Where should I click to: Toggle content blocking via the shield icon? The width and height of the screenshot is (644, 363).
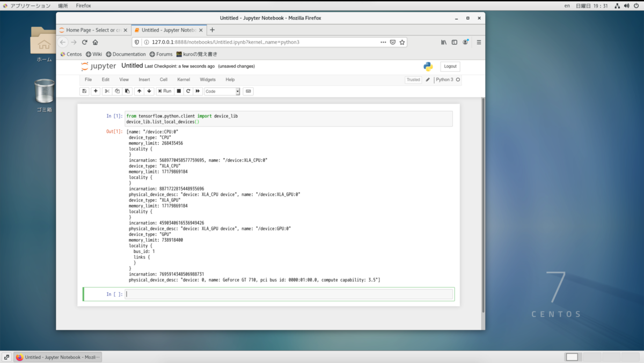pyautogui.click(x=137, y=42)
